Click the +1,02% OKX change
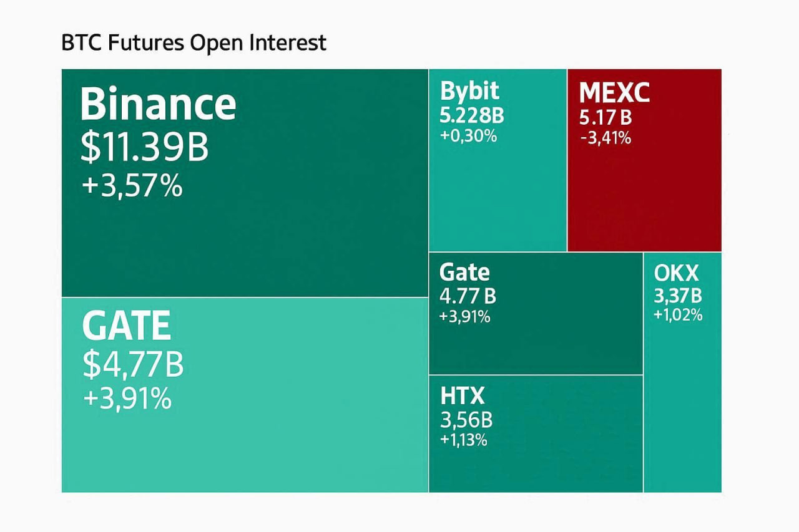Viewport: 799px width, 532px height. click(678, 315)
